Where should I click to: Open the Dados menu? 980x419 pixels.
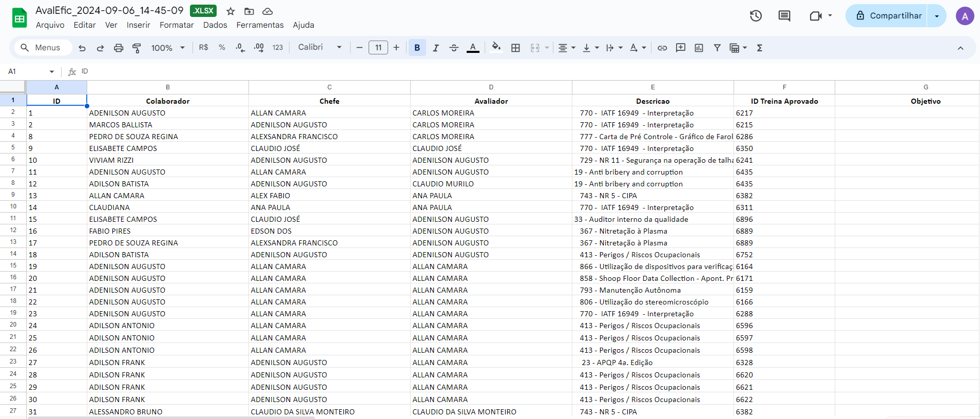[215, 25]
